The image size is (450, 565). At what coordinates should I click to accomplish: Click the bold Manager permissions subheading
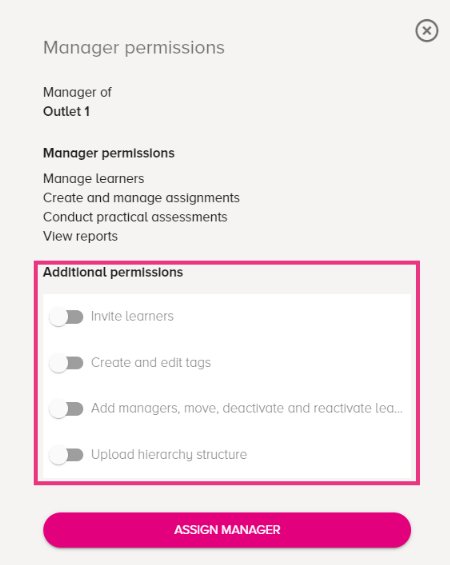coord(109,153)
